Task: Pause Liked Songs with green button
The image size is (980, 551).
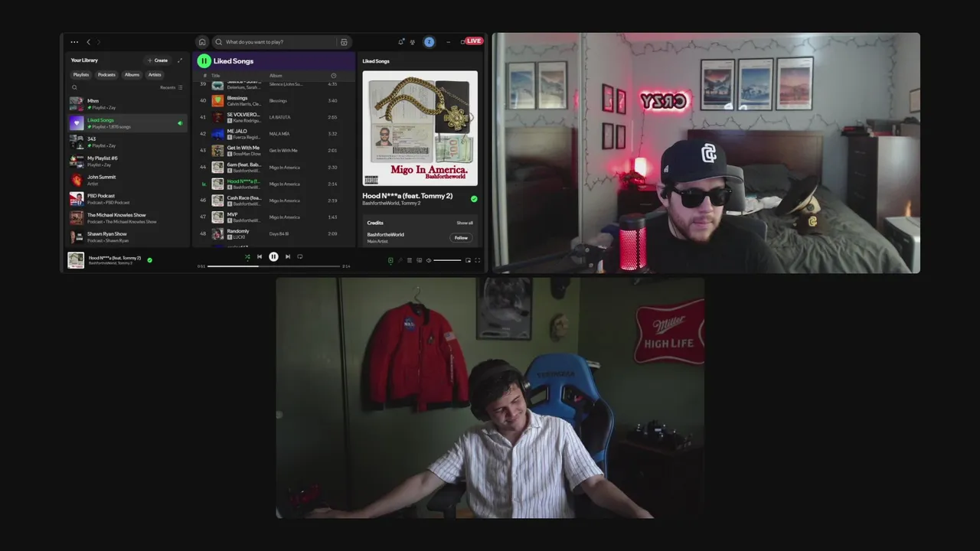Action: (x=204, y=60)
